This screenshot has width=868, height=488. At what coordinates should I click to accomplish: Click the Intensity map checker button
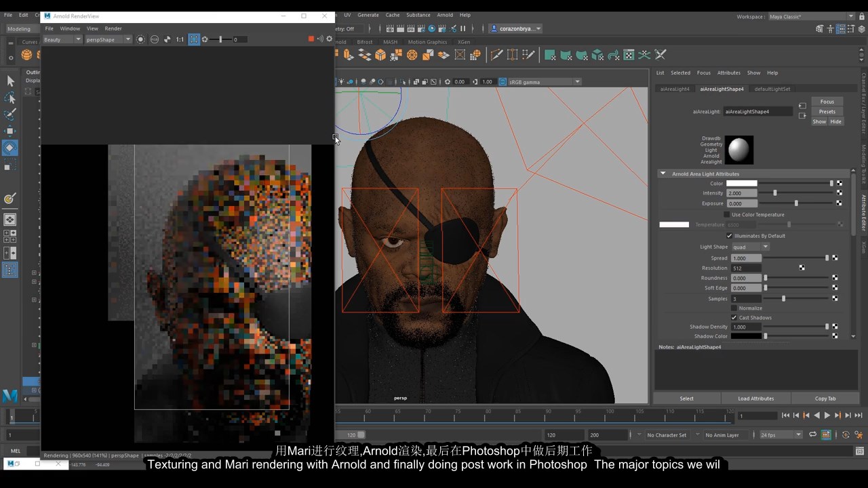840,193
